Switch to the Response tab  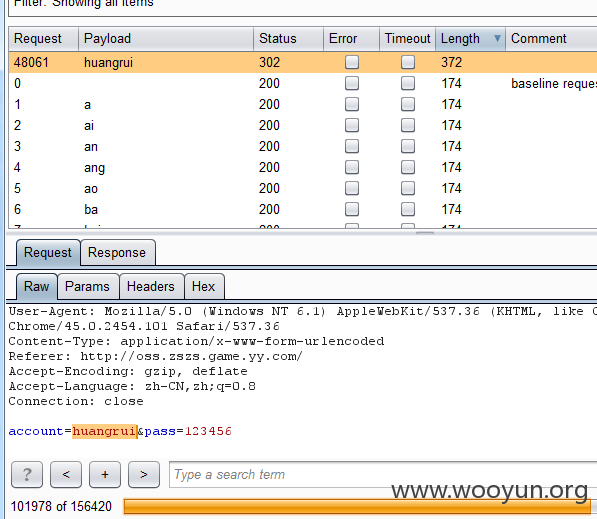tap(118, 252)
